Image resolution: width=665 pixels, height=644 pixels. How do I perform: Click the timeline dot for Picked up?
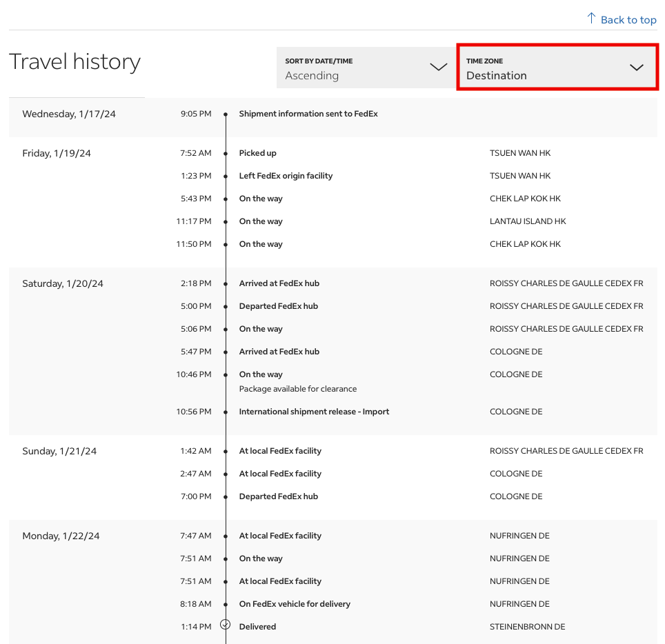[x=226, y=154]
